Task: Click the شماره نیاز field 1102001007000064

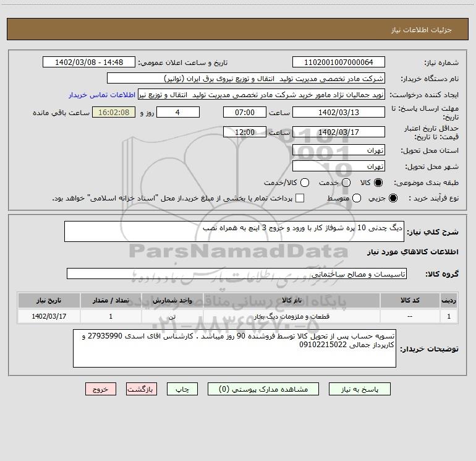Action: coord(339,62)
